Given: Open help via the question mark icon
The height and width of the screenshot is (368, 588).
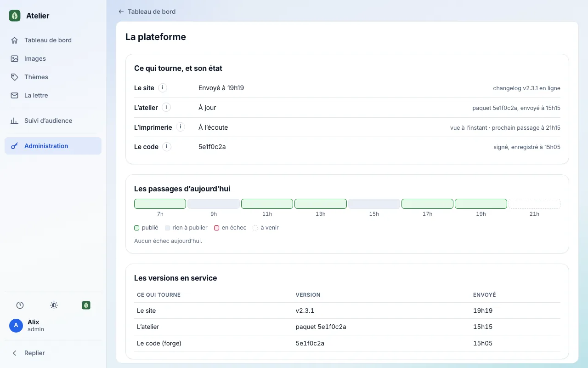Looking at the screenshot, I should point(20,305).
